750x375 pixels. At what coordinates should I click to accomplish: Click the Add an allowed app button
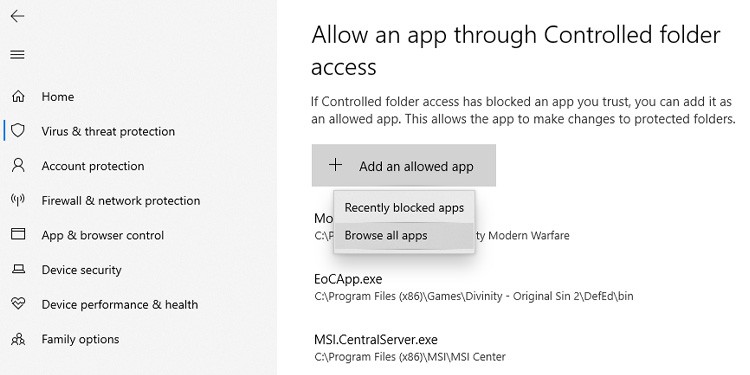(404, 165)
